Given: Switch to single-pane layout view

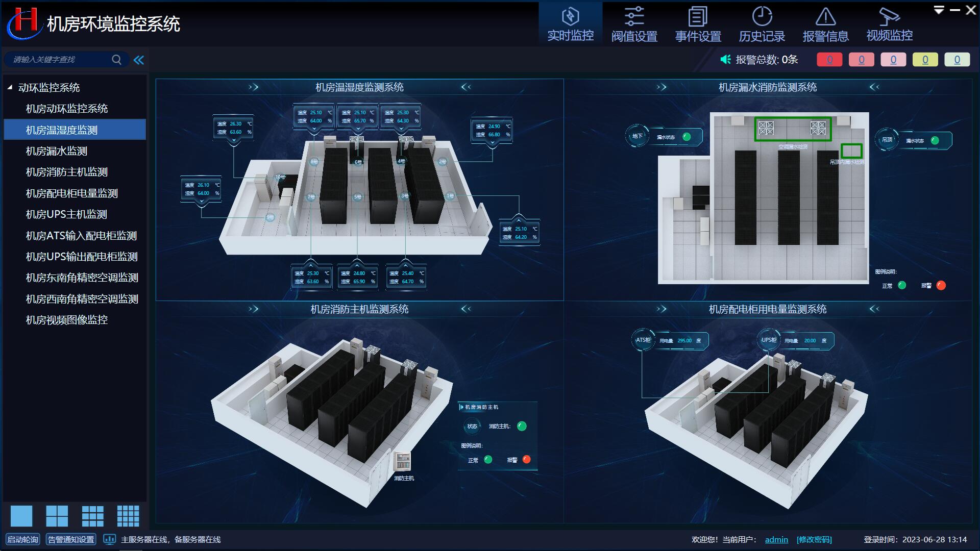Looking at the screenshot, I should (21, 516).
